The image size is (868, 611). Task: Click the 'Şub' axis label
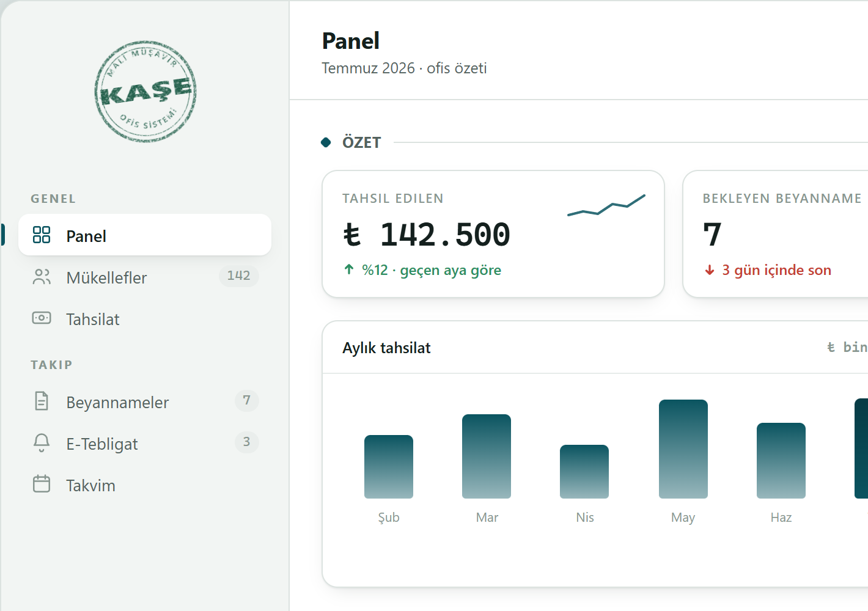click(x=389, y=518)
